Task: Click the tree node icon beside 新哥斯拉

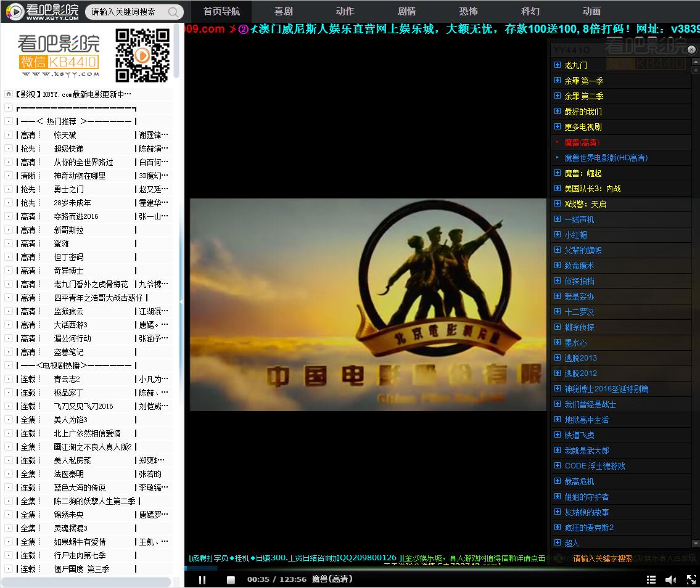Action: [9, 230]
